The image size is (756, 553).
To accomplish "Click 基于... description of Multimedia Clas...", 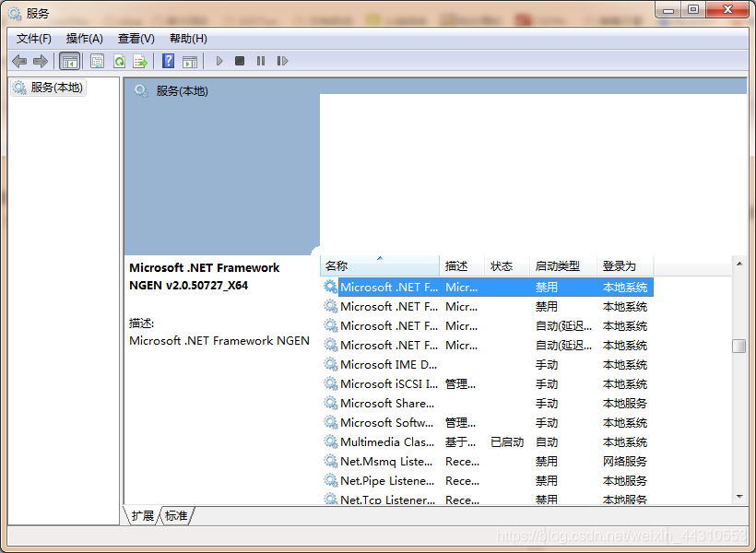I will click(x=460, y=442).
